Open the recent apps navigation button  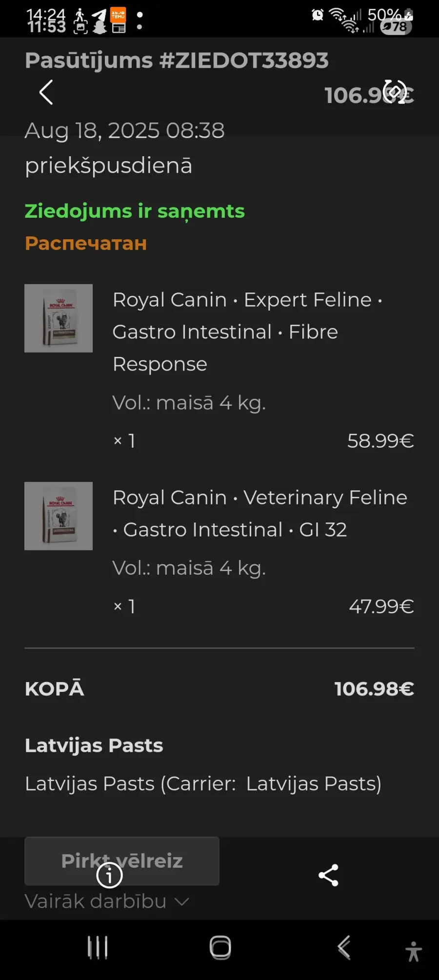pos(98,948)
